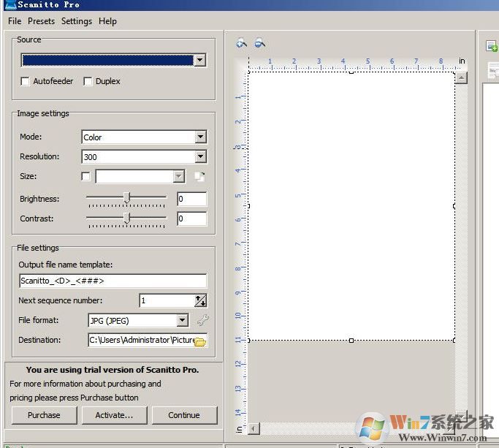The image size is (499, 448).
Task: Click bottom right corner handle of scan selection
Action: [x=454, y=341]
